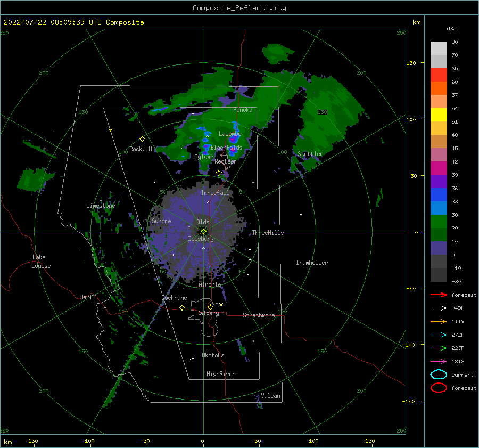Click the white asterisk above Limestone

pyautogui.click(x=101, y=201)
